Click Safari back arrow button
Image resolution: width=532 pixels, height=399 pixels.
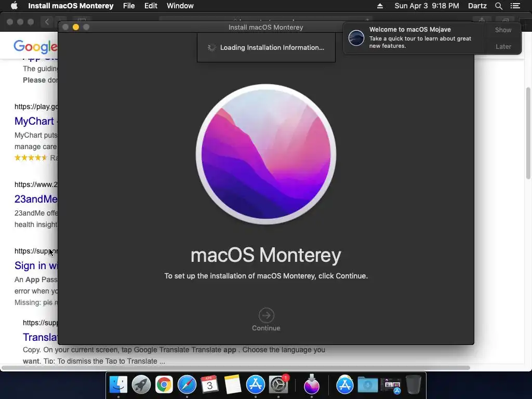47,22
